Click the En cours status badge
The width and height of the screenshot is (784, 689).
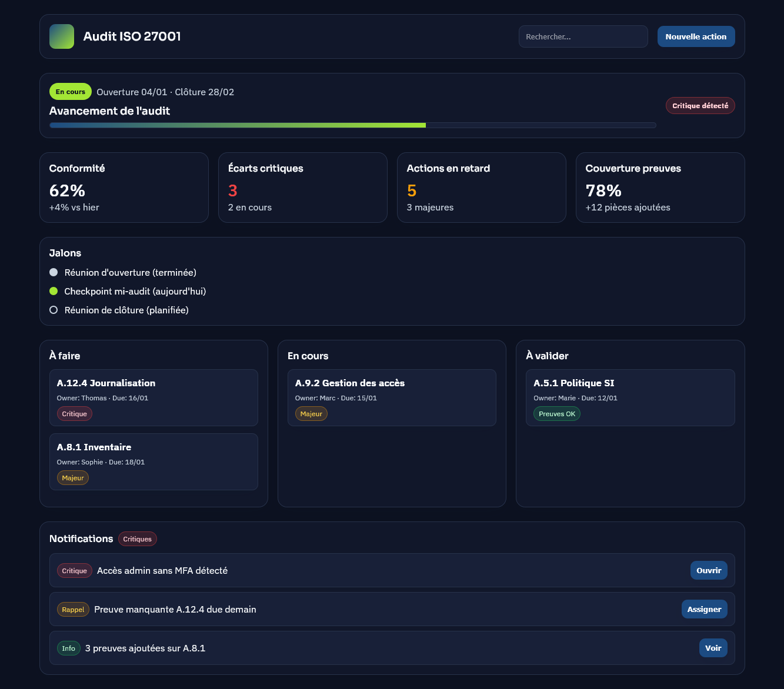tap(71, 92)
